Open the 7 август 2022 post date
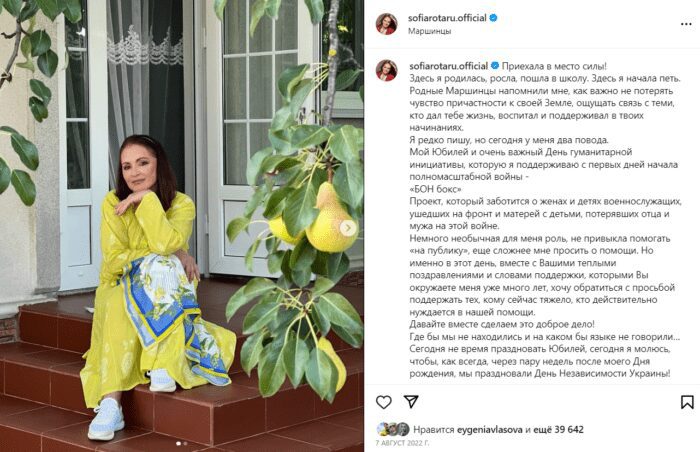700x452 pixels. click(x=402, y=443)
